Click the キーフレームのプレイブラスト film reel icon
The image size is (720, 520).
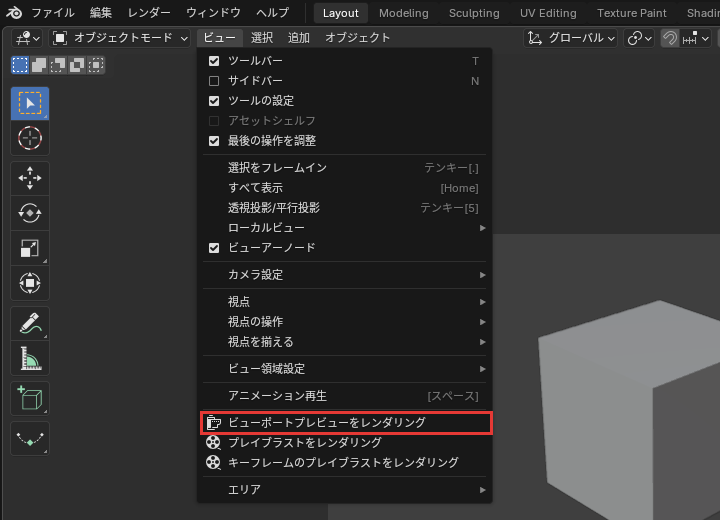tap(213, 462)
